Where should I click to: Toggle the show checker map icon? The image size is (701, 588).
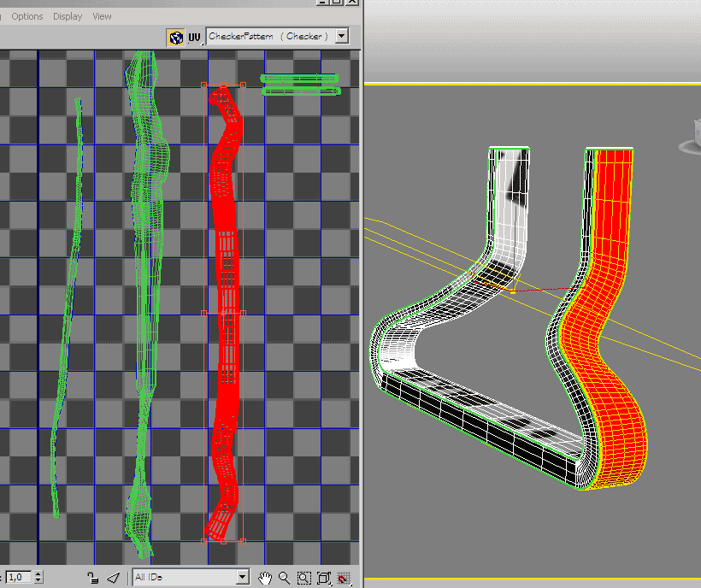click(175, 37)
